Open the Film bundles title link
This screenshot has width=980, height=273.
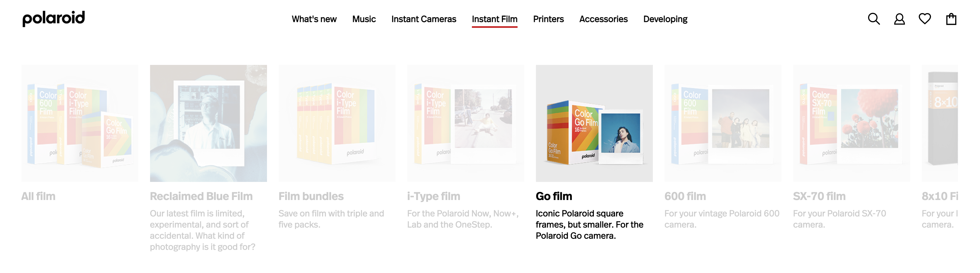click(x=311, y=196)
